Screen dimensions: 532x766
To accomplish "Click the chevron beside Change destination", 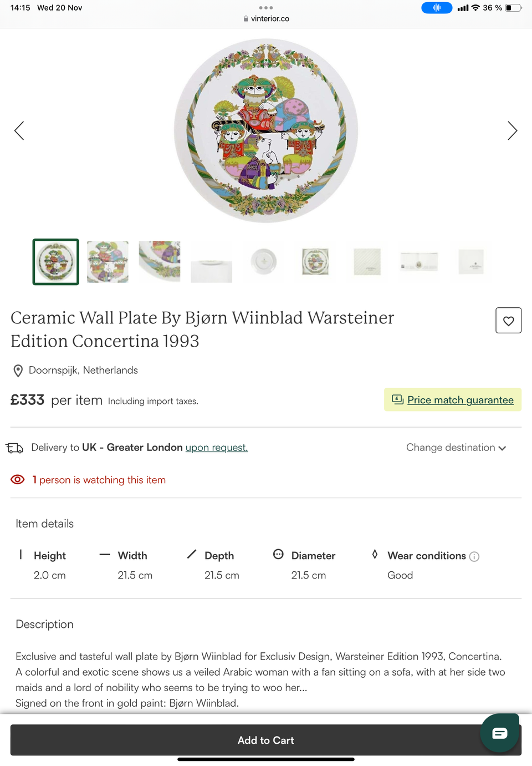I will point(502,448).
